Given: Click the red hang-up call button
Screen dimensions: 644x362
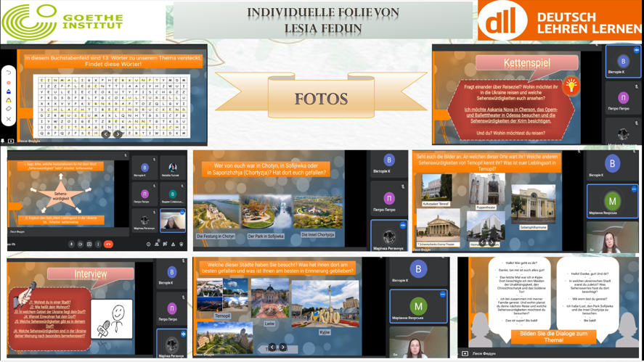Looking at the screenshot, I should click(x=108, y=244).
